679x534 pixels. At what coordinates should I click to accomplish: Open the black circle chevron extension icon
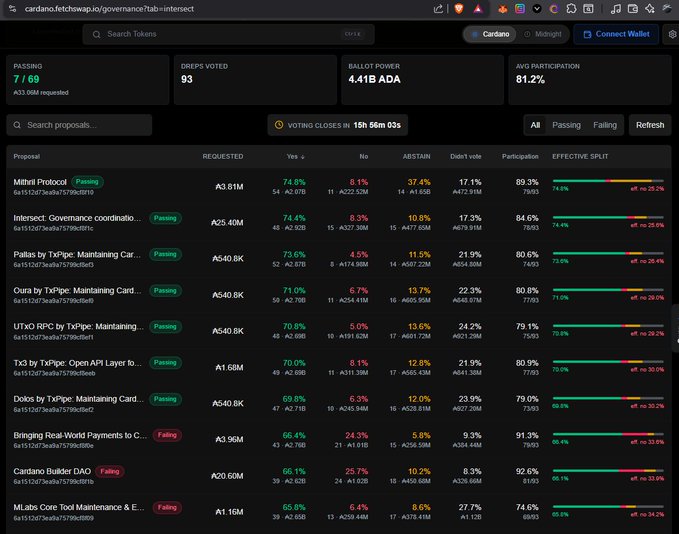537,9
